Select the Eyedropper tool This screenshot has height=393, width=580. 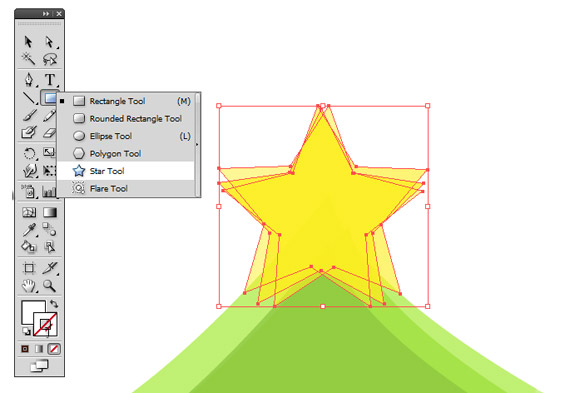coord(29,229)
